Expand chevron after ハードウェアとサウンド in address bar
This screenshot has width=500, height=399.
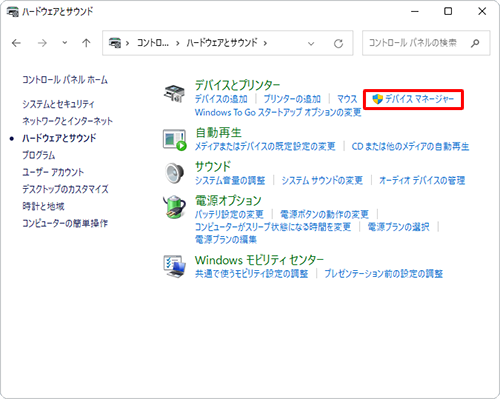coord(265,43)
